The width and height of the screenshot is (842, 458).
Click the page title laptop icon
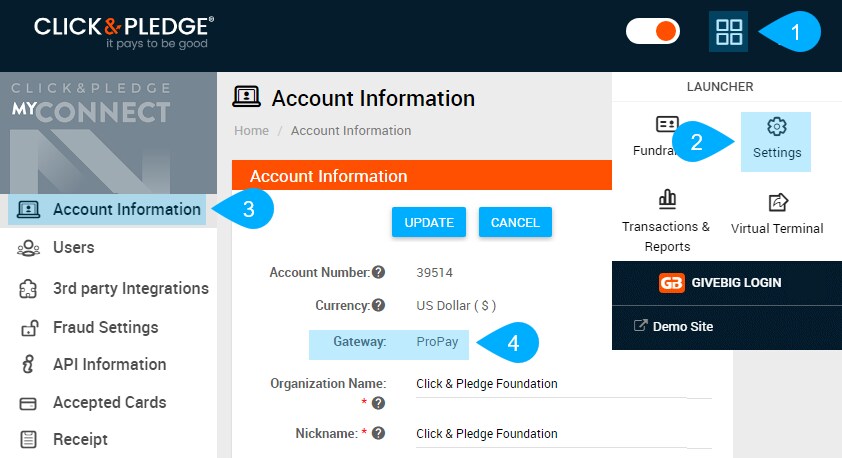coord(246,97)
